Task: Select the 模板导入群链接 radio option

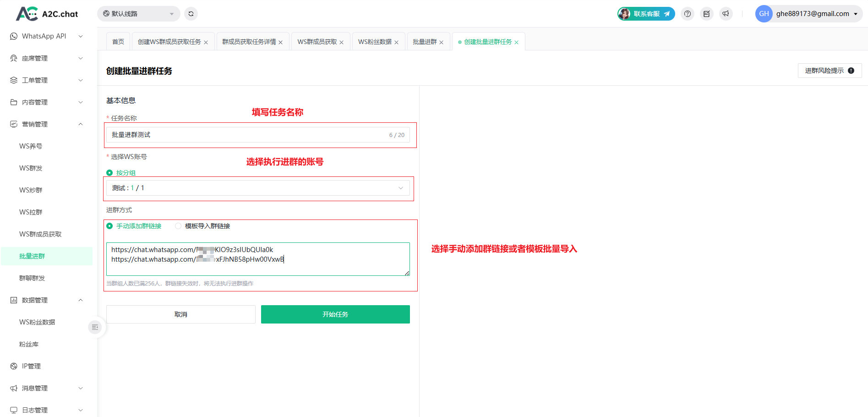Action: click(178, 226)
